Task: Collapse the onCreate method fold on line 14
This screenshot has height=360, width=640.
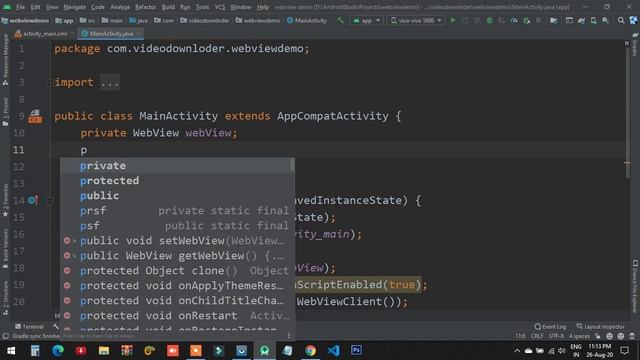Action: point(50,200)
